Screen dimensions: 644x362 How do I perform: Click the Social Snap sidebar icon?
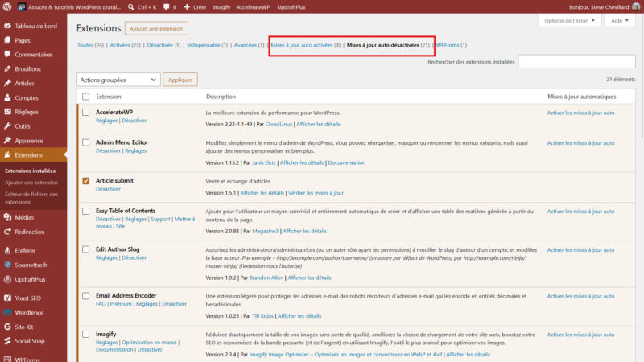pyautogui.click(x=7, y=340)
